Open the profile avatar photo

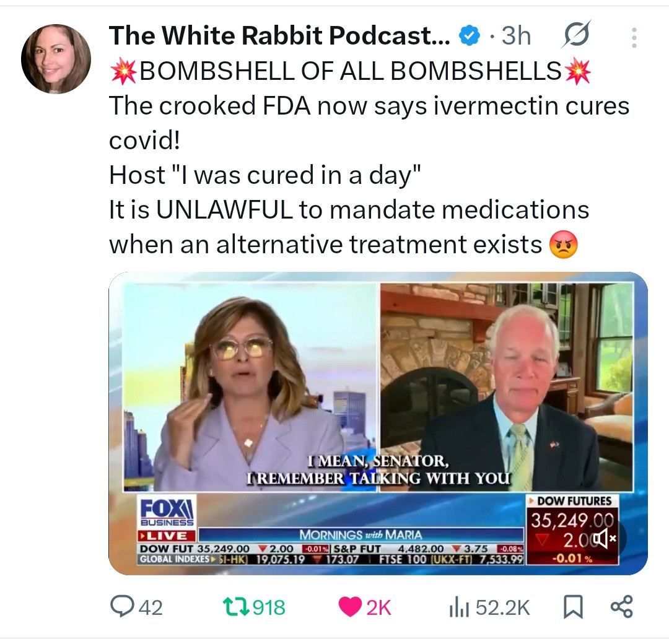tap(56, 59)
